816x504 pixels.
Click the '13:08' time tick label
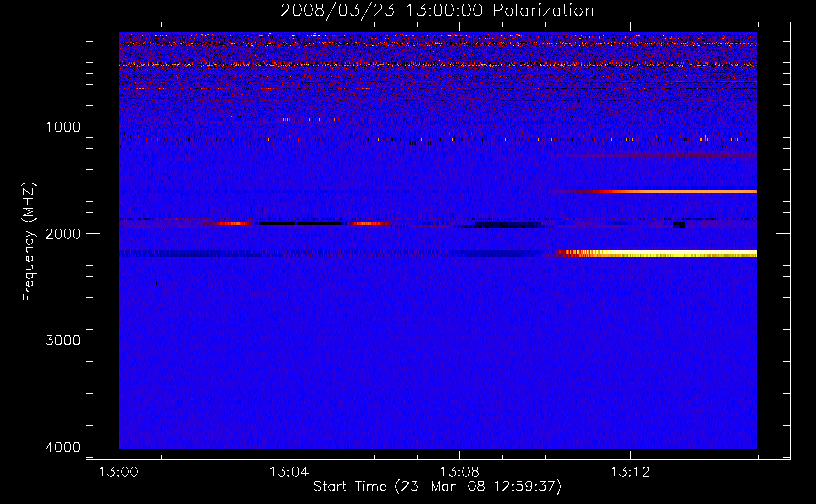point(459,472)
